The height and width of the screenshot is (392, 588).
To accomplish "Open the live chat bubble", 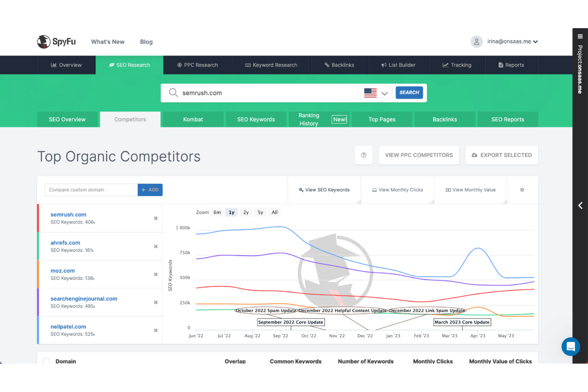I will (571, 346).
